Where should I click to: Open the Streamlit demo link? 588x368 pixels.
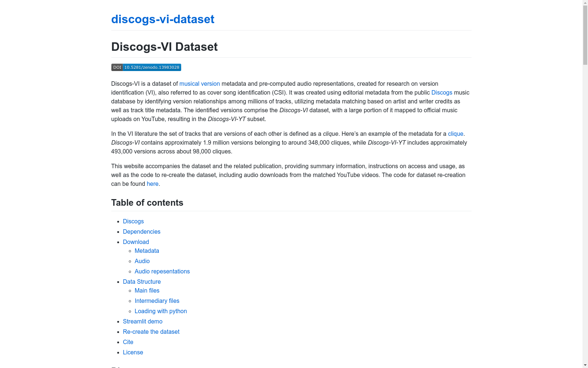pyautogui.click(x=143, y=321)
